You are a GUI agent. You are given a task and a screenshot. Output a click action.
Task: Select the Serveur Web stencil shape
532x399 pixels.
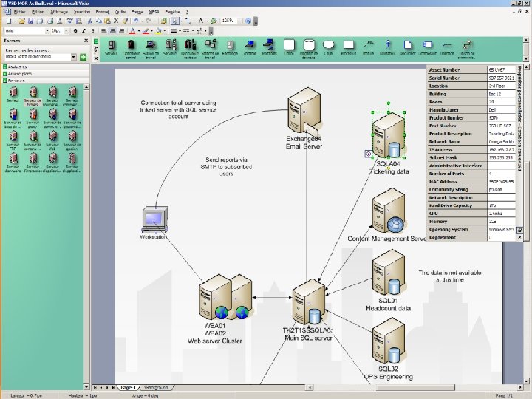[52, 140]
